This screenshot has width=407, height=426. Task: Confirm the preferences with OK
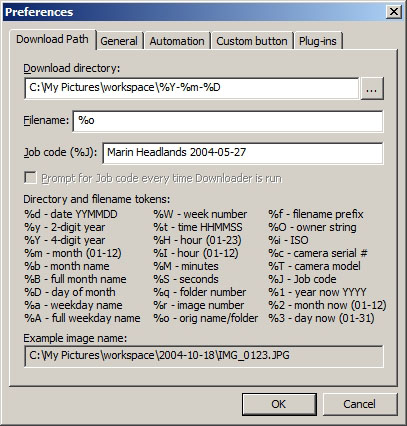click(279, 404)
